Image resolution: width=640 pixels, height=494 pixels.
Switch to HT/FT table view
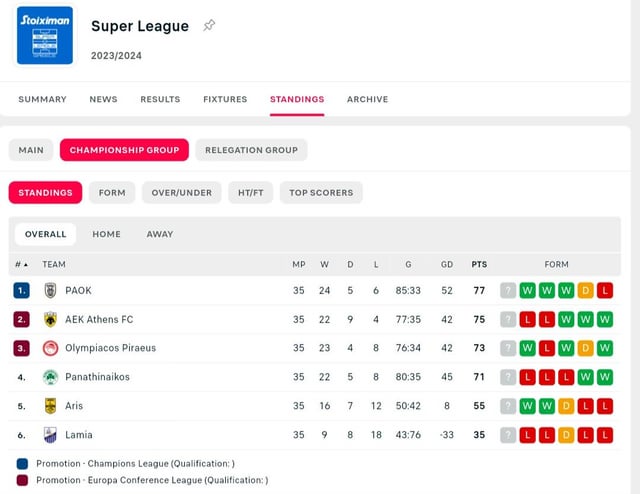click(x=251, y=192)
